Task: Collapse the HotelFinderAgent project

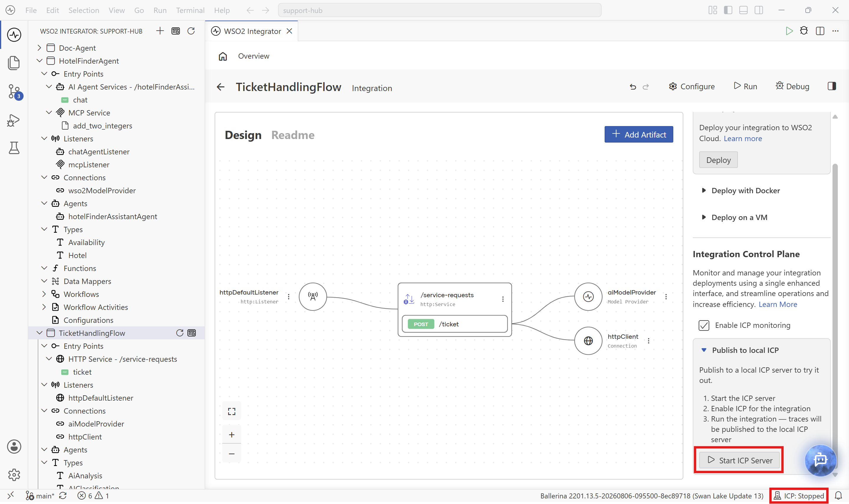Action: (x=40, y=61)
